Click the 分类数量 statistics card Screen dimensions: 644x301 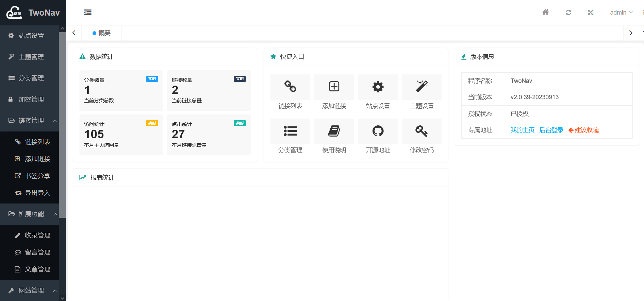coord(121,90)
